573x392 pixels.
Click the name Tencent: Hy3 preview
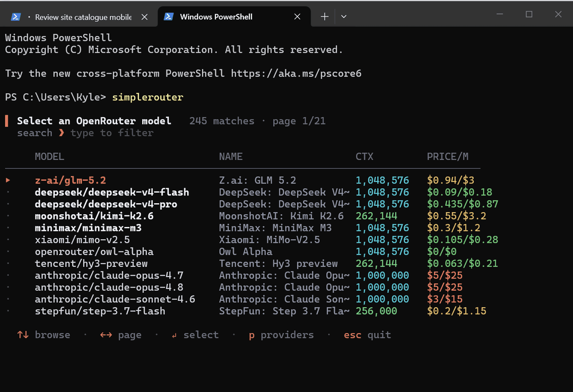click(279, 264)
